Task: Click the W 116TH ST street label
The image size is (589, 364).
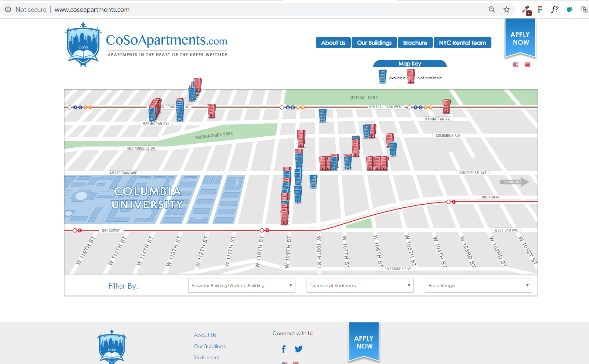Action: (85, 251)
